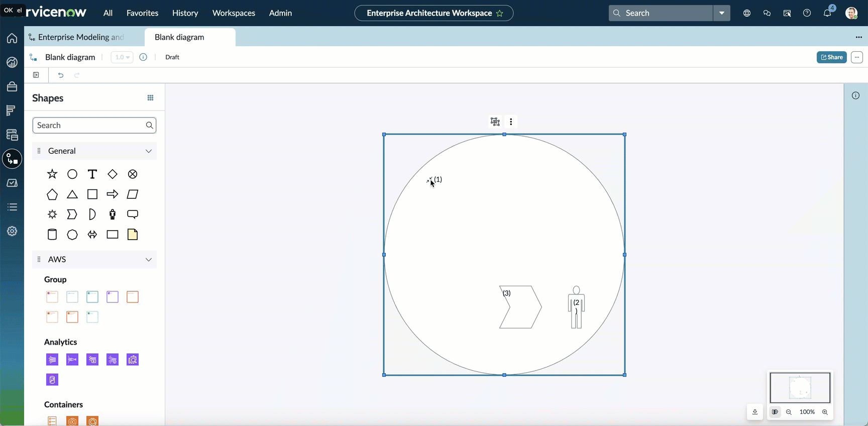The image size is (868, 426).
Task: Open the Favorites menu
Action: coord(142,13)
